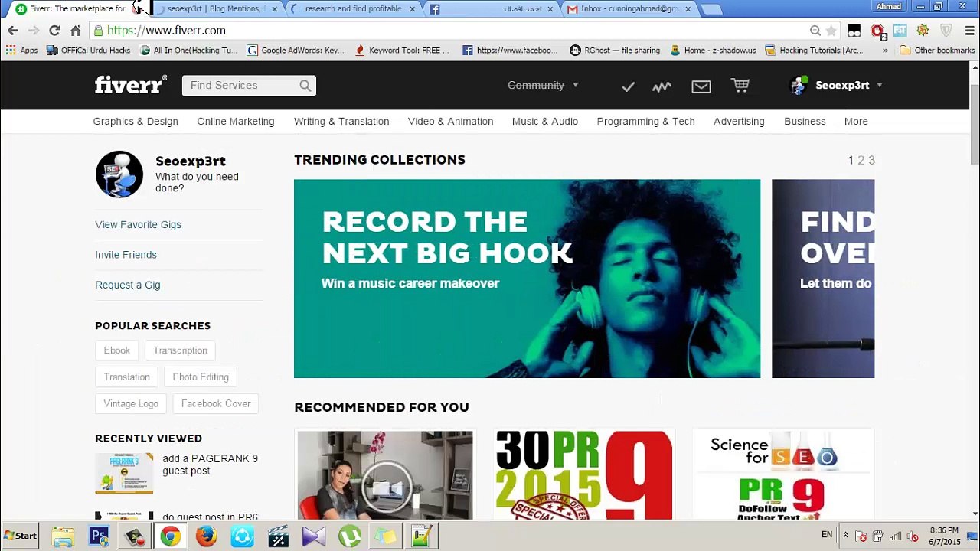Open uTorrent from the taskbar
980x551 pixels.
[349, 536]
